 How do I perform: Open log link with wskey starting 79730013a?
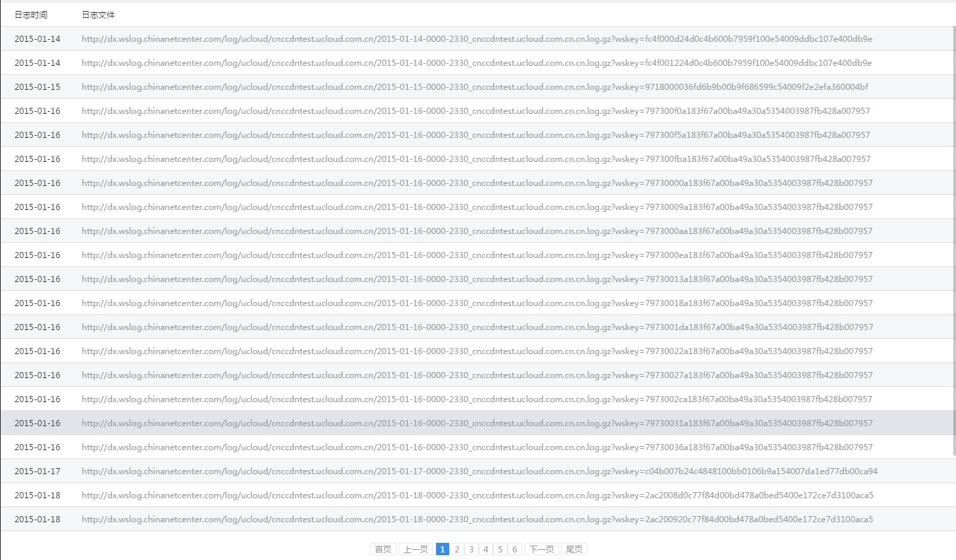pyautogui.click(x=477, y=279)
